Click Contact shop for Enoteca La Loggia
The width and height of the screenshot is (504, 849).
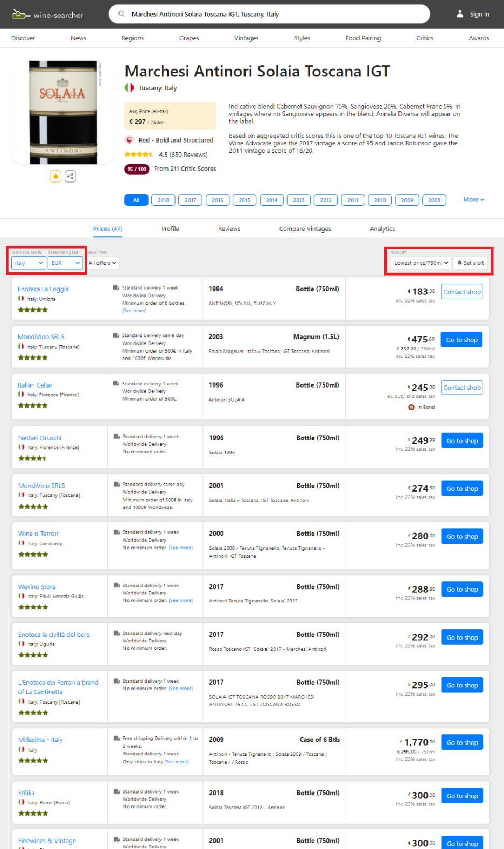point(462,292)
